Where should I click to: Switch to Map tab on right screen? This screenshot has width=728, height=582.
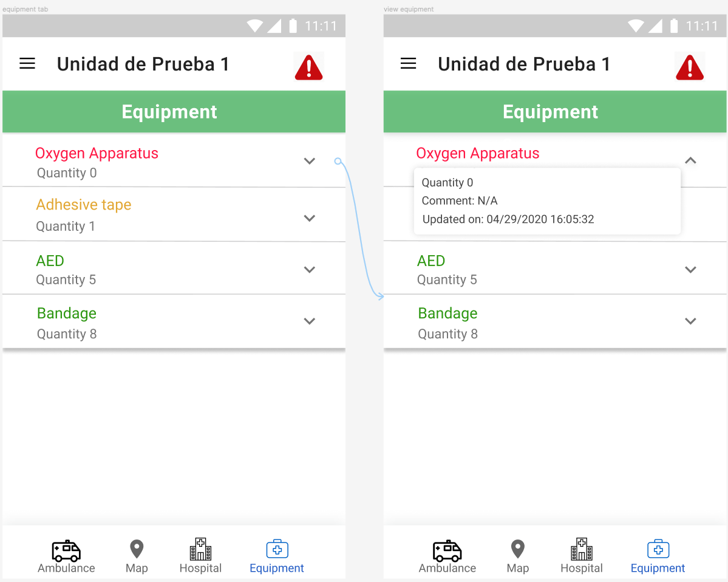(518, 556)
